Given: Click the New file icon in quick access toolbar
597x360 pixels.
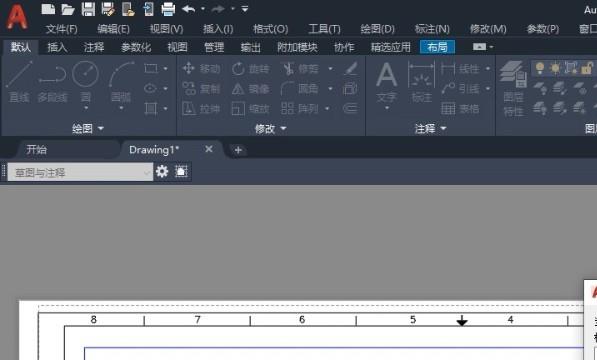Looking at the screenshot, I should click(48, 9).
